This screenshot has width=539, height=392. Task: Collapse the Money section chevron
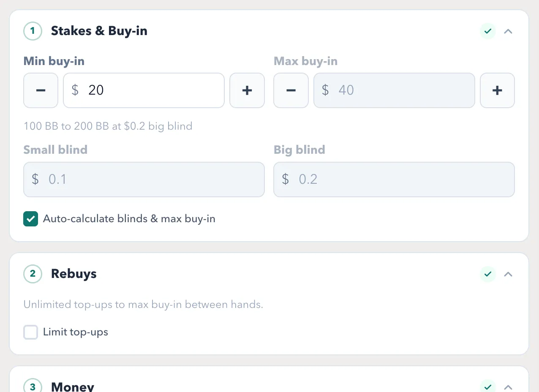tap(508, 387)
